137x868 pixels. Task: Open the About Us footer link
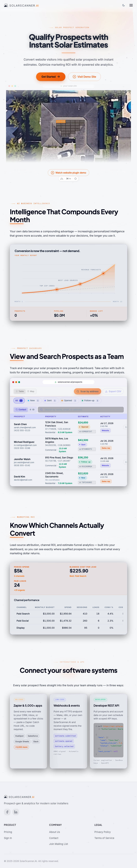55,832
